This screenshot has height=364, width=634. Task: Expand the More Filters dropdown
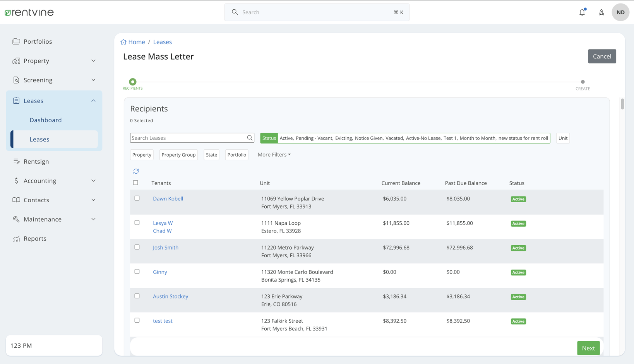274,155
